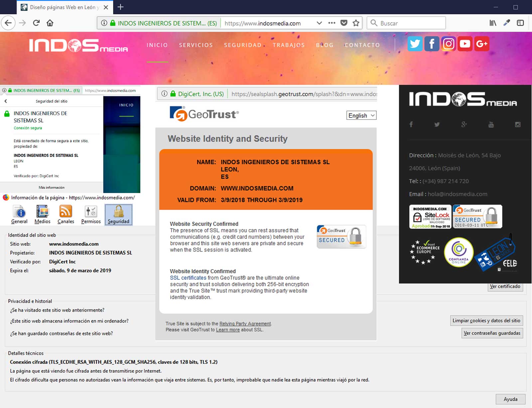Click the footer Instagram icon in dark panel
This screenshot has width=532, height=408.
click(518, 124)
